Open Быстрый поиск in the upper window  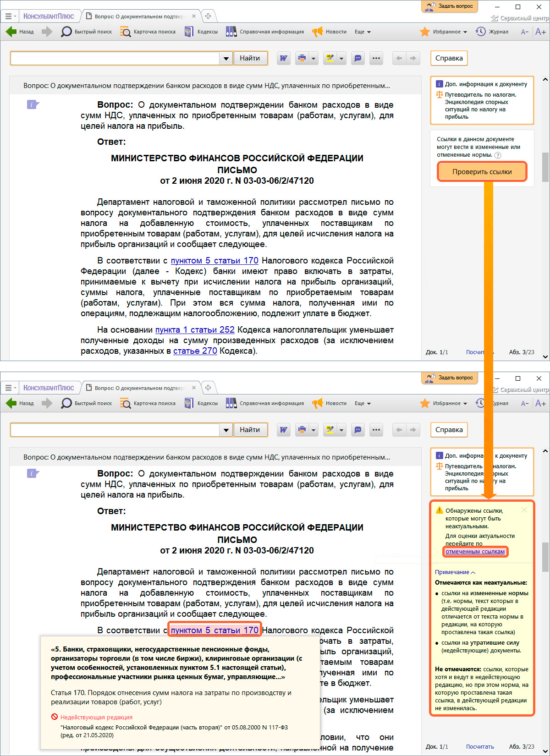tap(87, 32)
